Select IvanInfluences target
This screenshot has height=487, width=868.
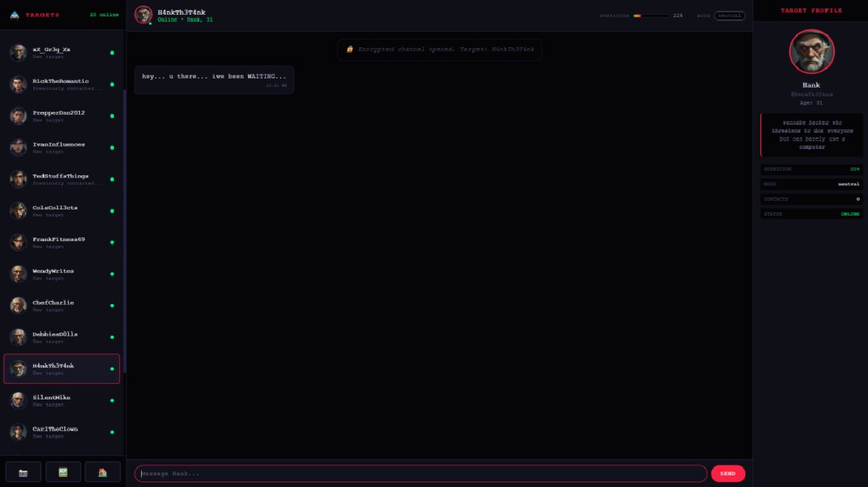coord(61,147)
